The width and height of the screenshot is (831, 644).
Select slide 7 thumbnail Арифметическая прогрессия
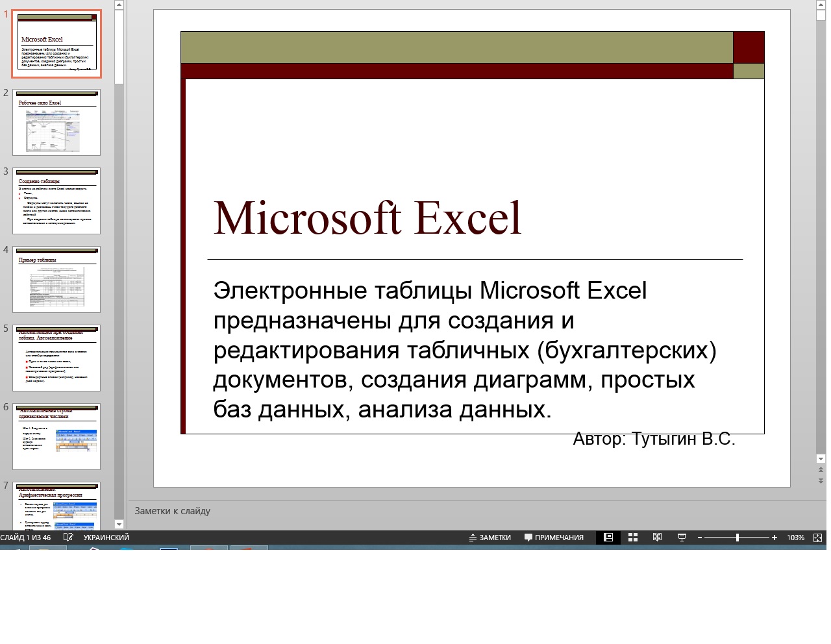click(56, 506)
